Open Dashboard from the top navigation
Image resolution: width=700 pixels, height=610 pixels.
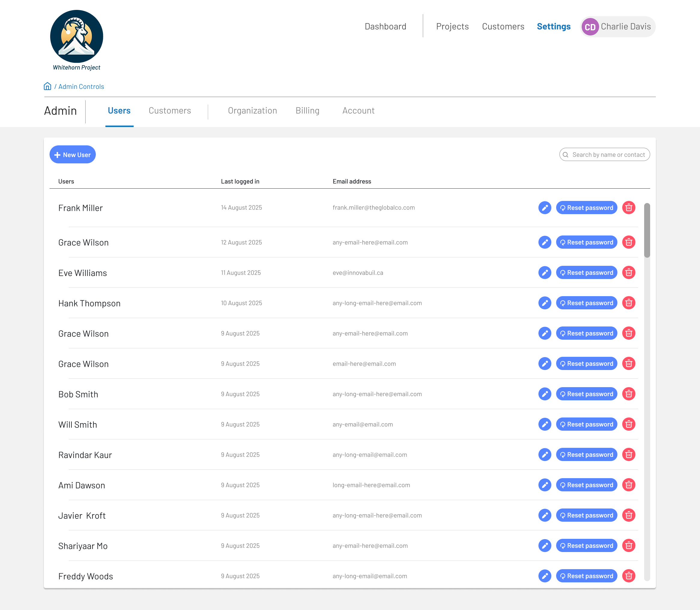pyautogui.click(x=385, y=26)
